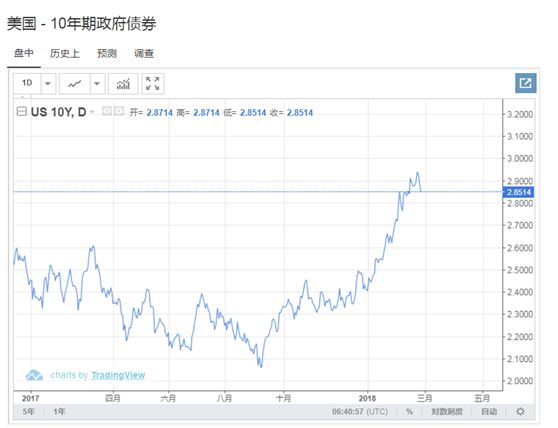
Task: Click the 3.0000 price axis label
Action: click(x=520, y=158)
